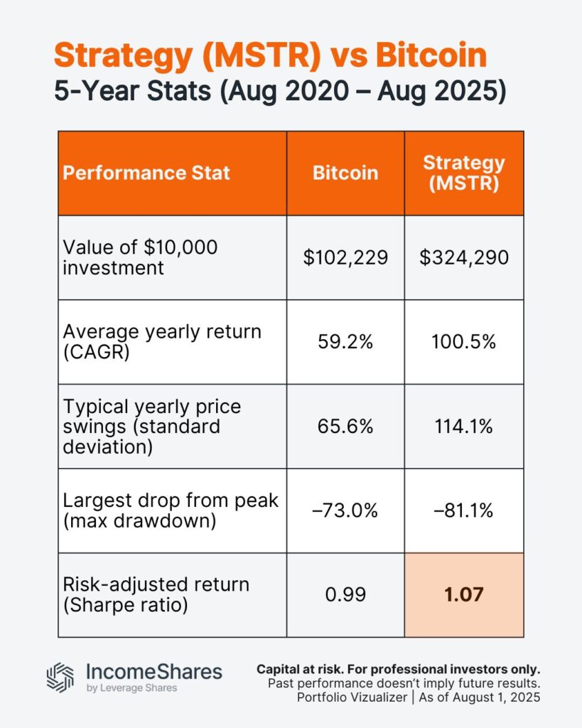582x728 pixels.
Task: Click the Bitcoin column header
Action: tap(345, 173)
